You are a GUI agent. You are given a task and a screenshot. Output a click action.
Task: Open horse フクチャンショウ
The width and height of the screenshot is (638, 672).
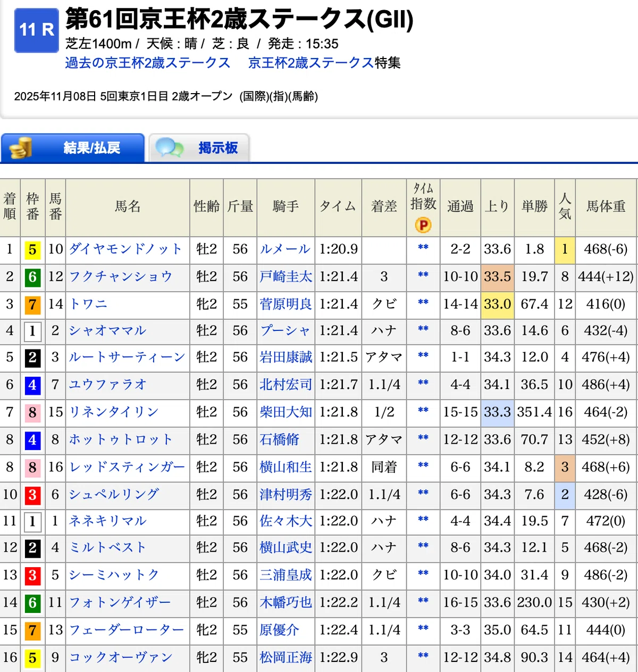pos(121,277)
